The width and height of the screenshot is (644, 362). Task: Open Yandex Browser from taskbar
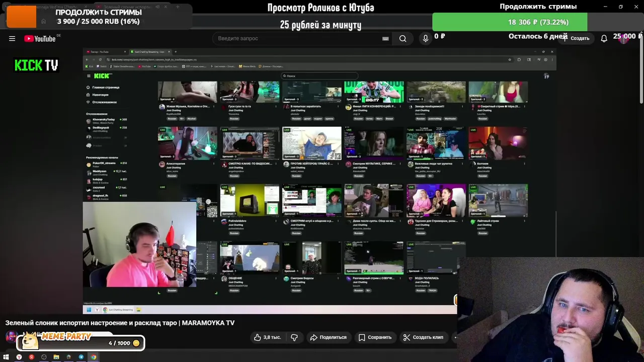[19, 357]
